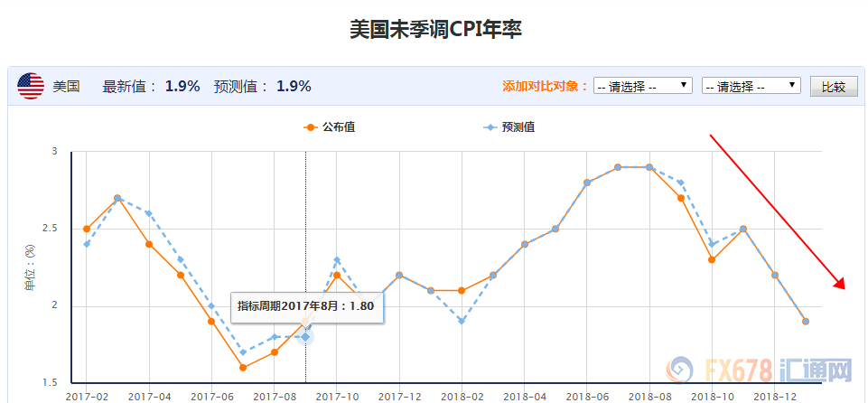Open the first 请选择 comparison dropdown

click(643, 86)
